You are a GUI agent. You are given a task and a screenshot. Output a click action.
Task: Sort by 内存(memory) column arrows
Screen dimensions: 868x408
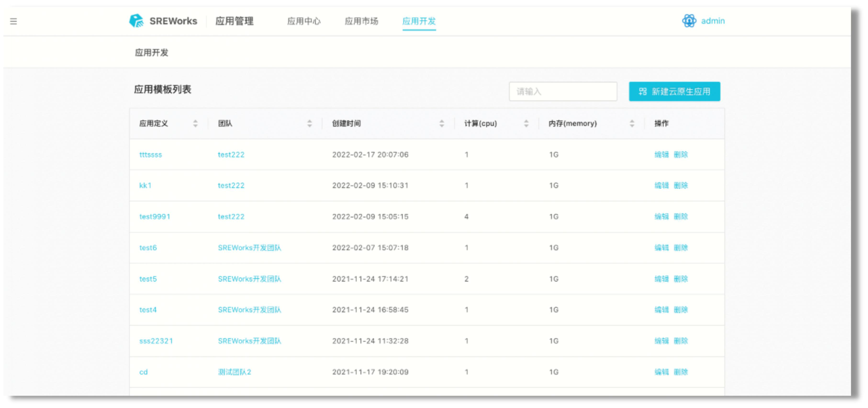(632, 124)
